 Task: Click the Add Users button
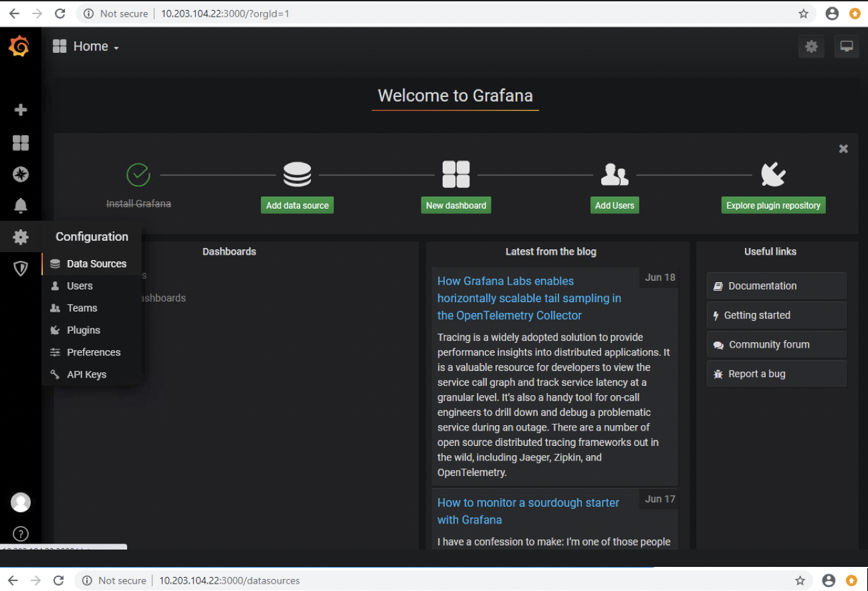coord(615,205)
